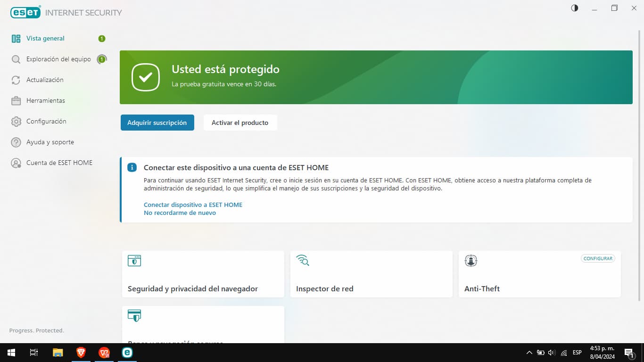Open the red taskbar app next to Brave
Screen dimensions: 644x362
click(104, 353)
